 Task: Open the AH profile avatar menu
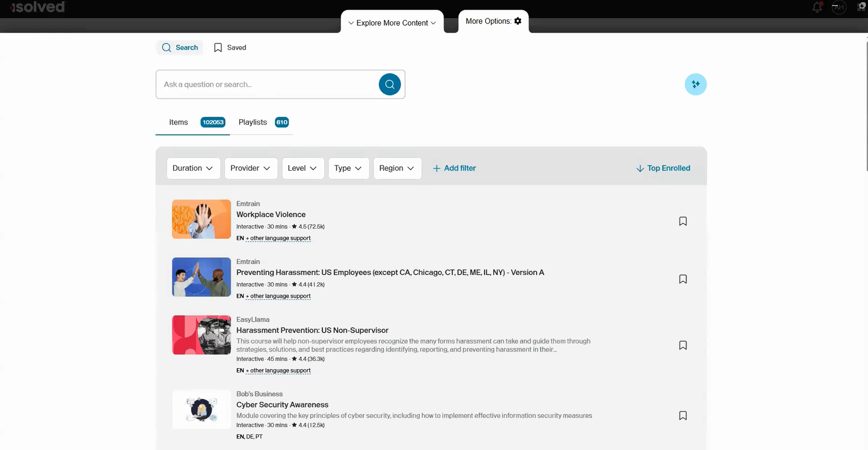coord(839,7)
